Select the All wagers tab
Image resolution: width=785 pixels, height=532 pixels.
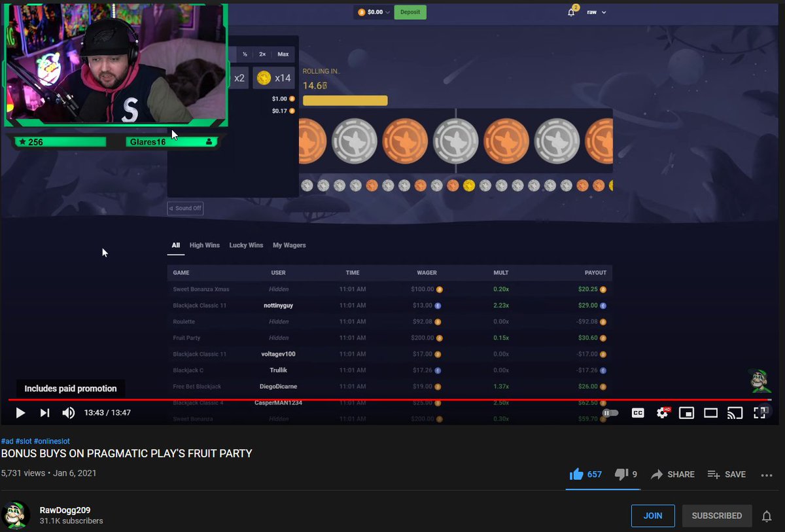click(176, 245)
